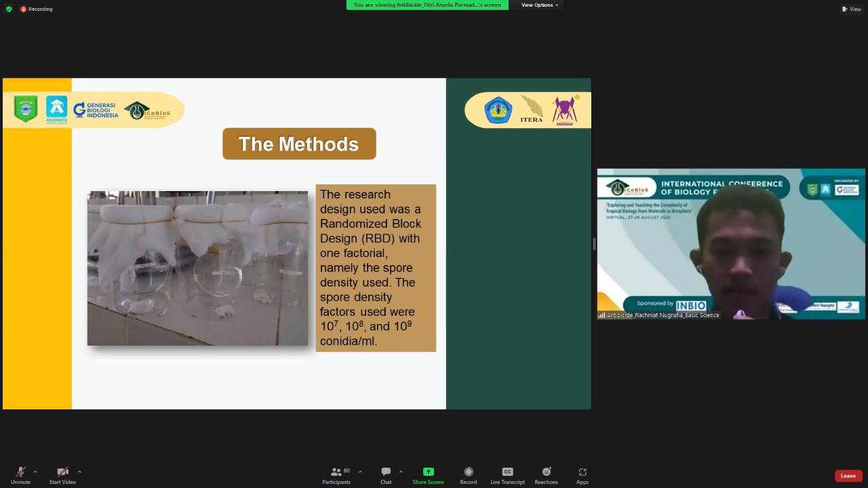The height and width of the screenshot is (488, 868).
Task: Open the View Options menu
Action: coord(540,5)
